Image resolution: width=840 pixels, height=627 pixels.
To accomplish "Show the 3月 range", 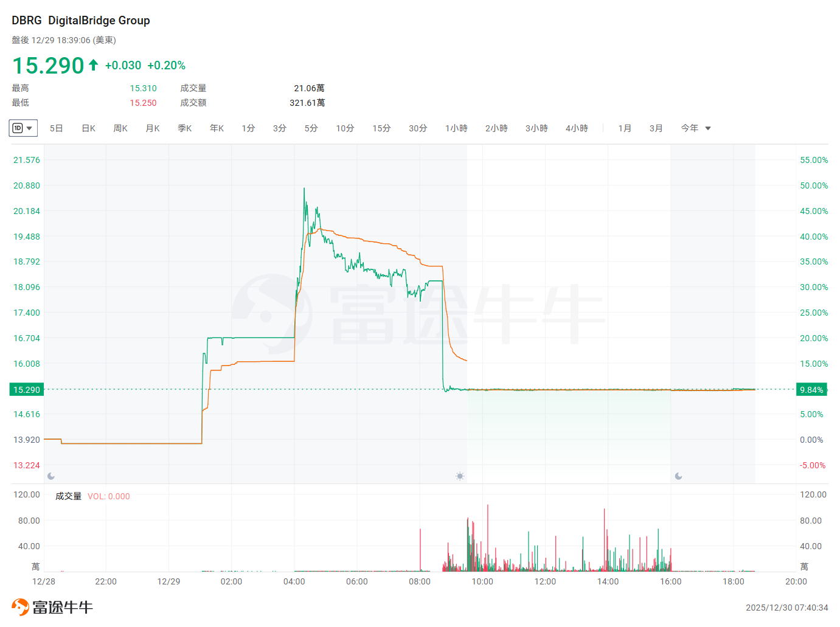I will coord(656,128).
